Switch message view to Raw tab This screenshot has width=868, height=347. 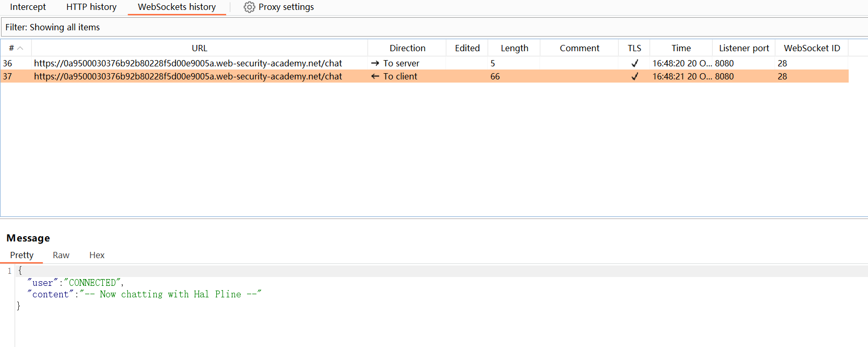click(x=61, y=255)
